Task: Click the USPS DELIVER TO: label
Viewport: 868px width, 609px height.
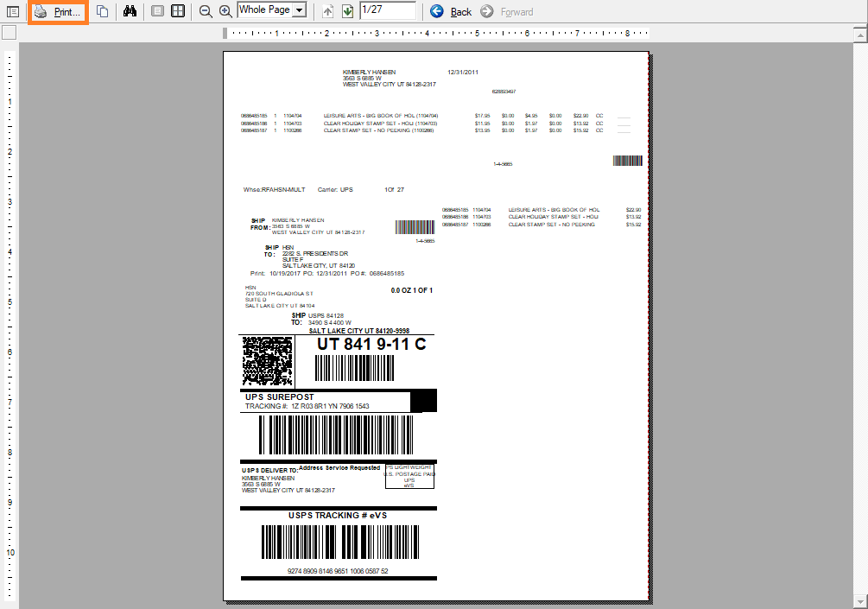Action: [x=270, y=471]
